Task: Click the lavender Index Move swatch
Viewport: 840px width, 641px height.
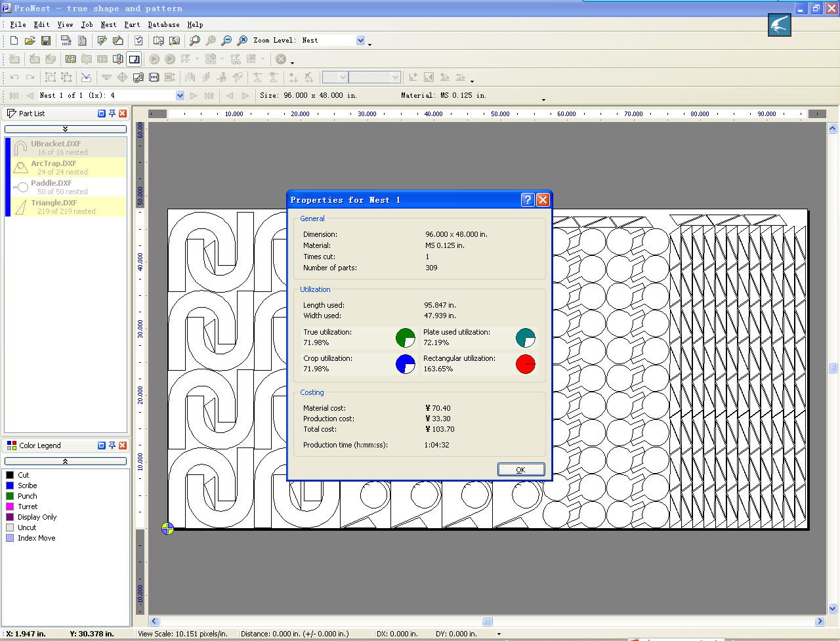Action: [x=10, y=538]
